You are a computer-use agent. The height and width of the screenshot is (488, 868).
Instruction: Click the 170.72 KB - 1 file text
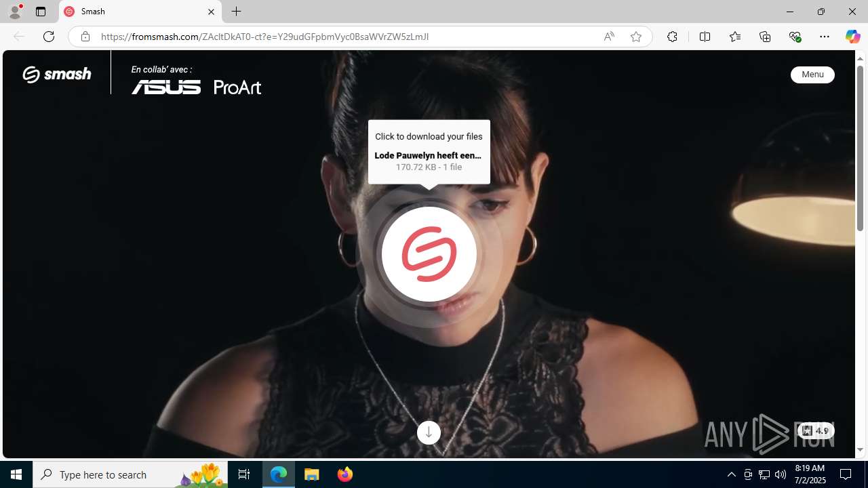[x=429, y=167]
